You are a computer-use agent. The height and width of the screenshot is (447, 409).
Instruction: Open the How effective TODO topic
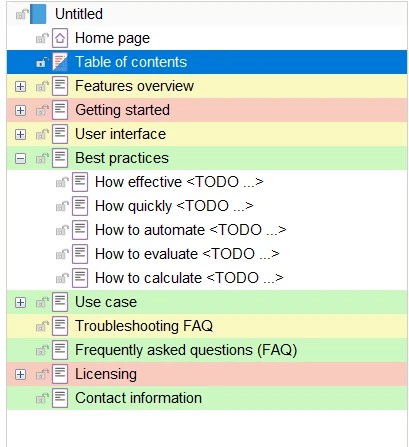(x=179, y=182)
